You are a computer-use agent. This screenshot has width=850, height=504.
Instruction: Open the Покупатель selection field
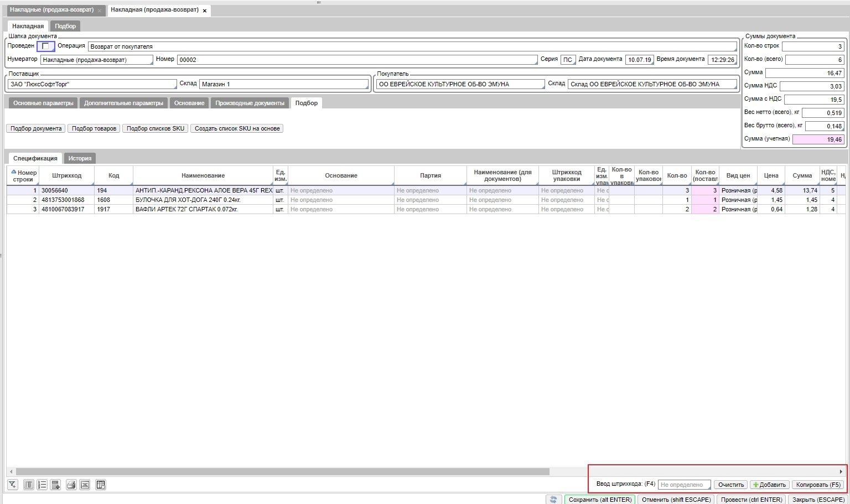point(459,84)
